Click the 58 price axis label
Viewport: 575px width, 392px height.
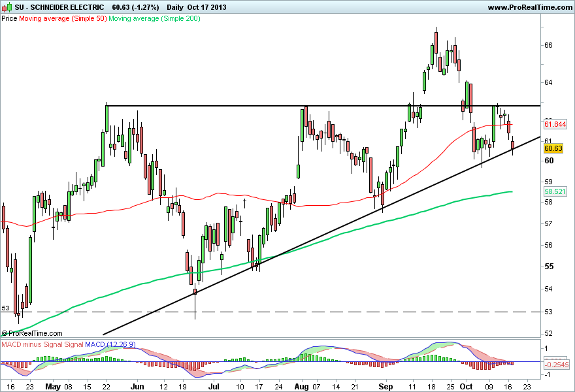click(549, 202)
